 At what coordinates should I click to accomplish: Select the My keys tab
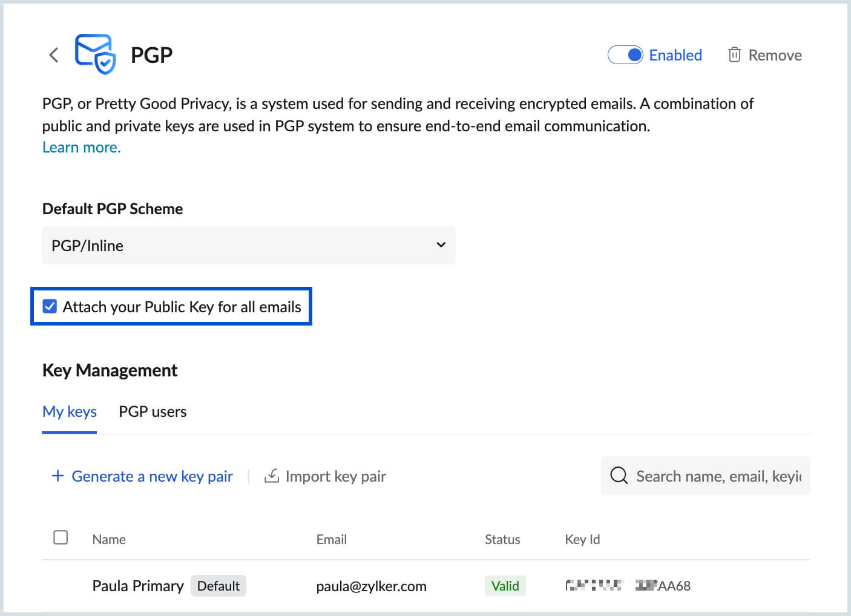69,411
